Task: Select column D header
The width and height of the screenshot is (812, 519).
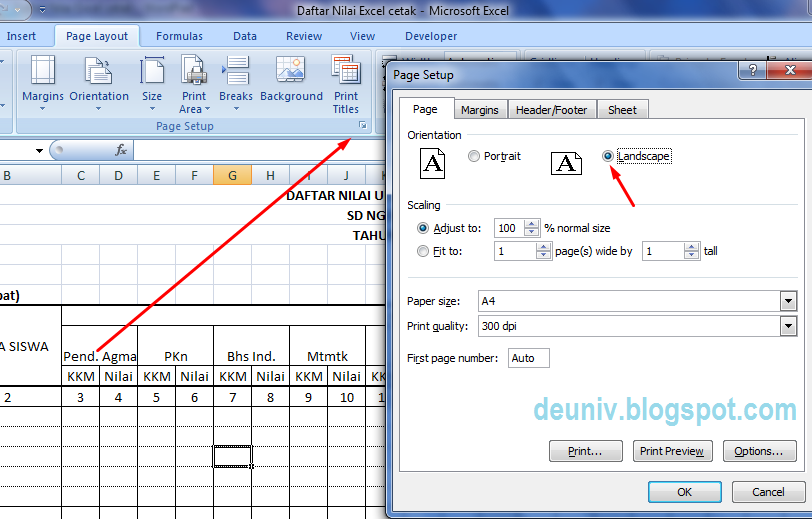Action: tap(119, 176)
